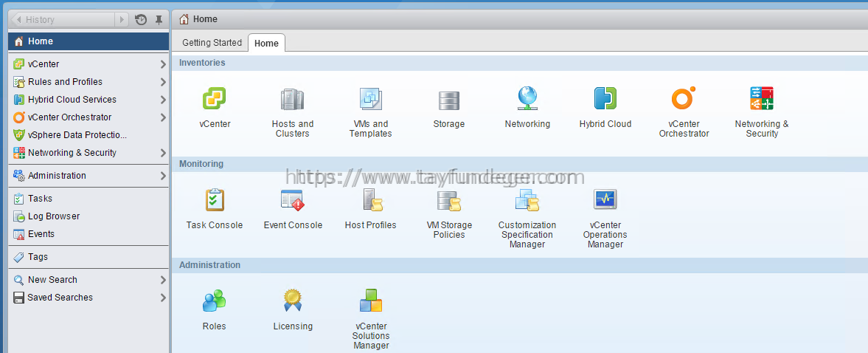Expand the Hybrid Cloud Services chevron
Viewport: 868px width, 353px height.
point(163,100)
